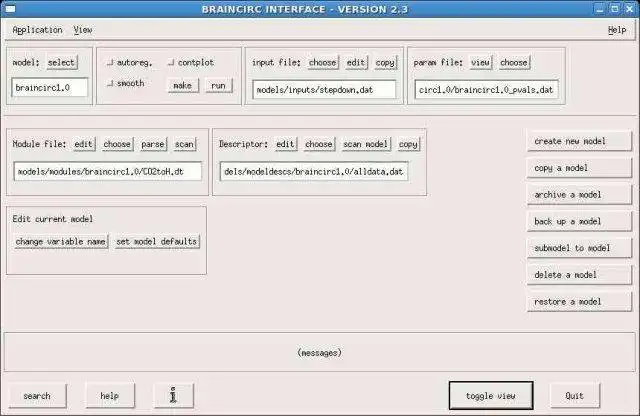640x416 pixels.
Task: Click restore a model button
Action: (579, 302)
